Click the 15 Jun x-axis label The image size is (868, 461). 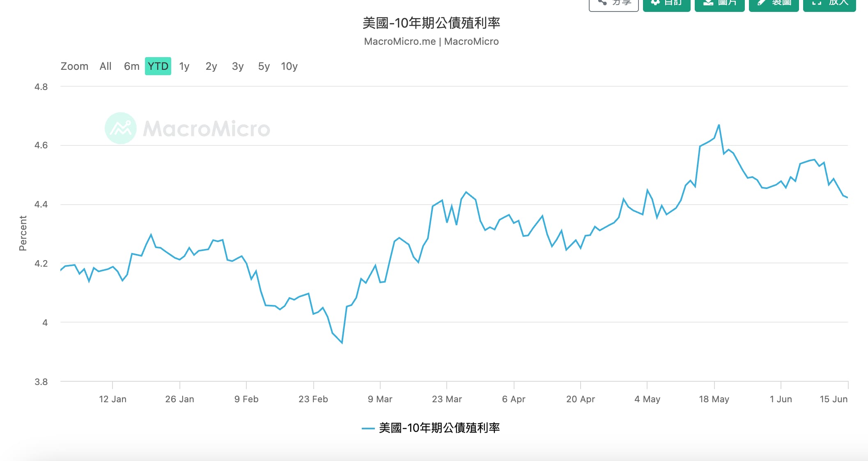point(834,399)
